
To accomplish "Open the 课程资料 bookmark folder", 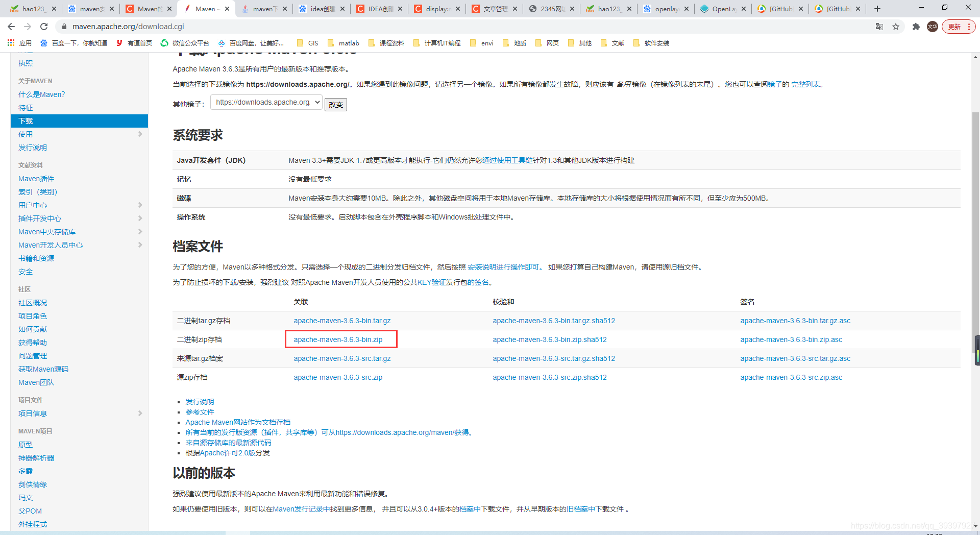I will tap(386, 43).
